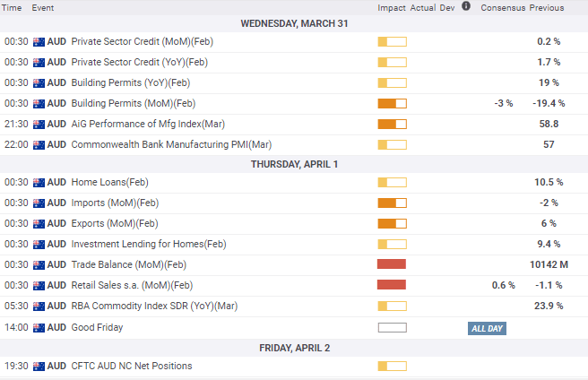Click the flag on the Good Friday row
588x380 pixels.
point(38,328)
